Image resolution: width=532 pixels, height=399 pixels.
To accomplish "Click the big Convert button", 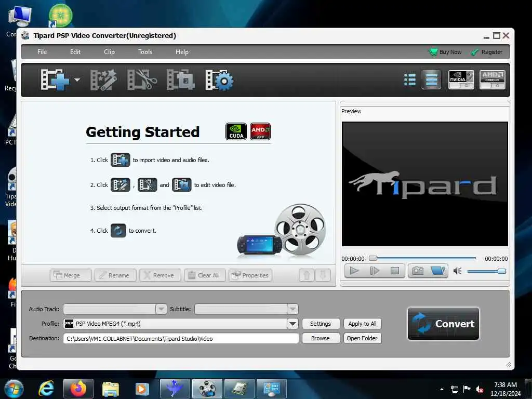I will [443, 324].
